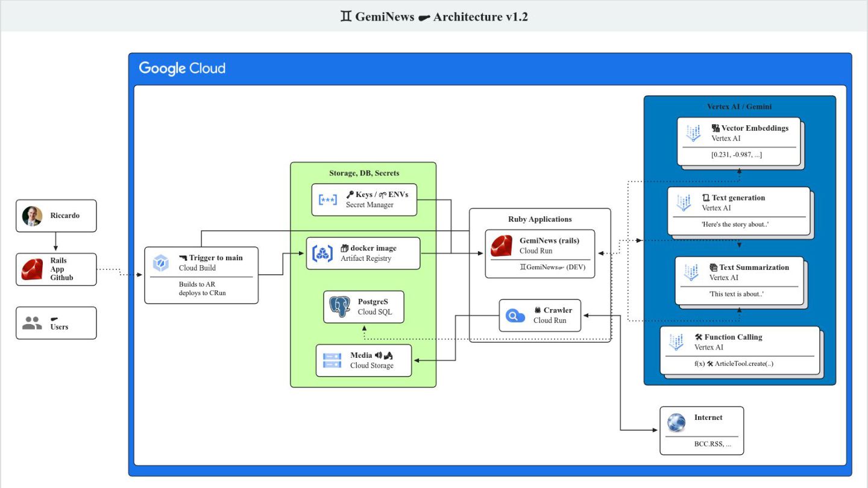Image resolution: width=868 pixels, height=488 pixels.
Task: Click the Artifact Registry icon
Action: click(322, 253)
